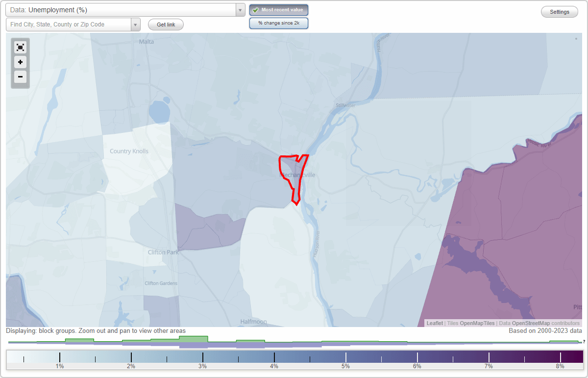Zoom in using the plus icon
The height and width of the screenshot is (378, 588).
(20, 62)
